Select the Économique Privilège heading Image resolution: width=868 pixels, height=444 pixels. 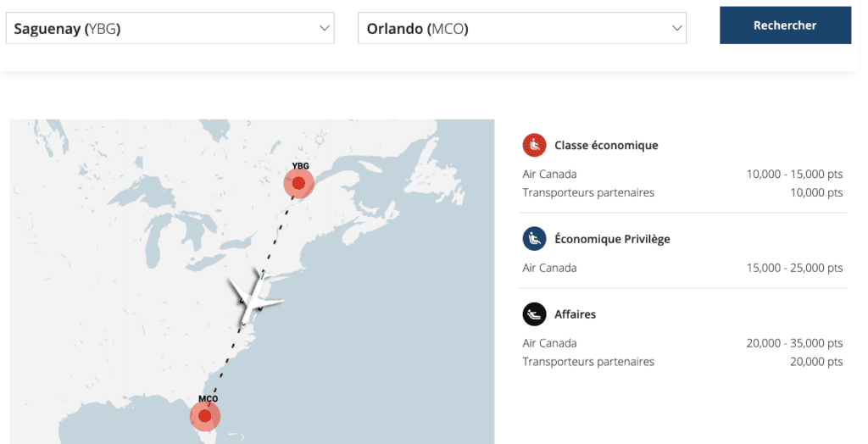coord(612,239)
